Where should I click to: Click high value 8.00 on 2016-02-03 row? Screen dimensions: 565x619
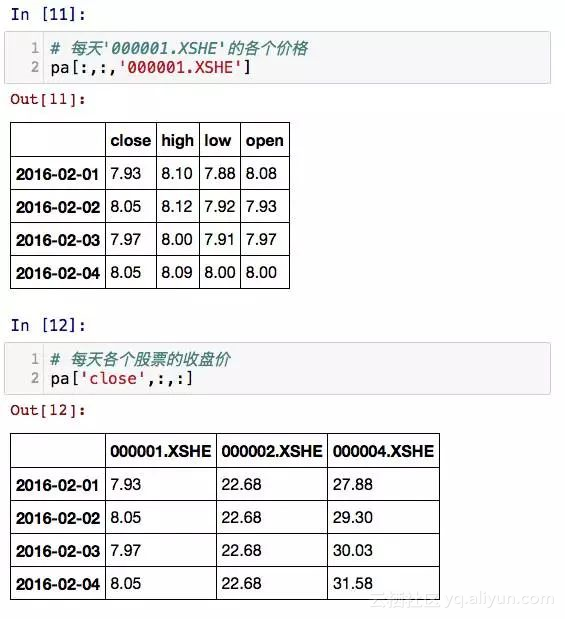(x=178, y=240)
